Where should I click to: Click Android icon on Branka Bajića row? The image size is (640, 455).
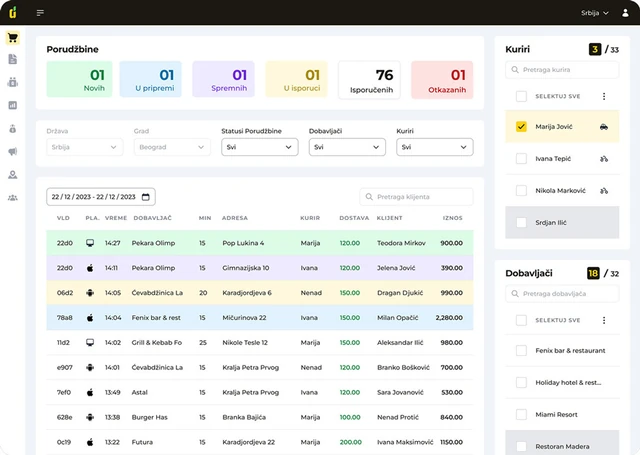click(90, 417)
